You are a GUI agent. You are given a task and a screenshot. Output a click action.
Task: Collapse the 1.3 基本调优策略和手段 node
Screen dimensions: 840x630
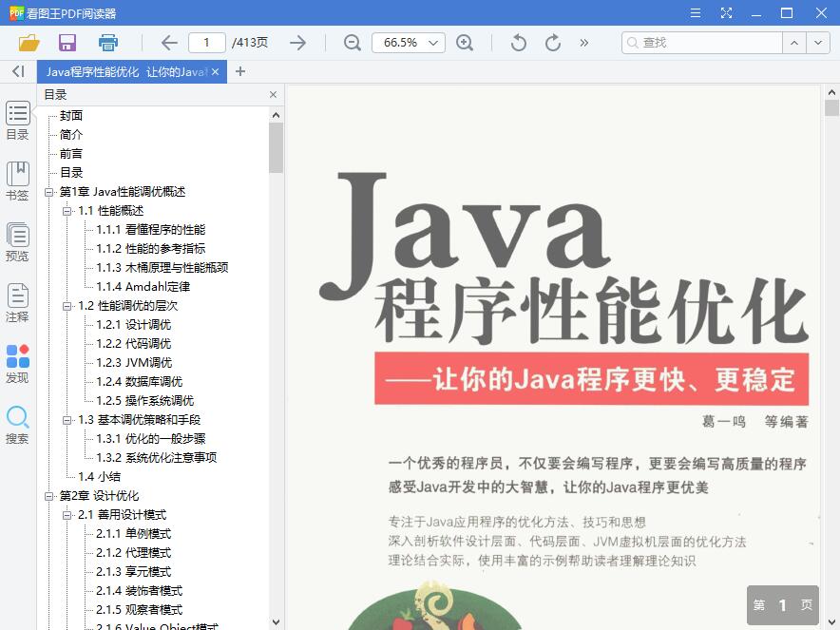point(67,420)
